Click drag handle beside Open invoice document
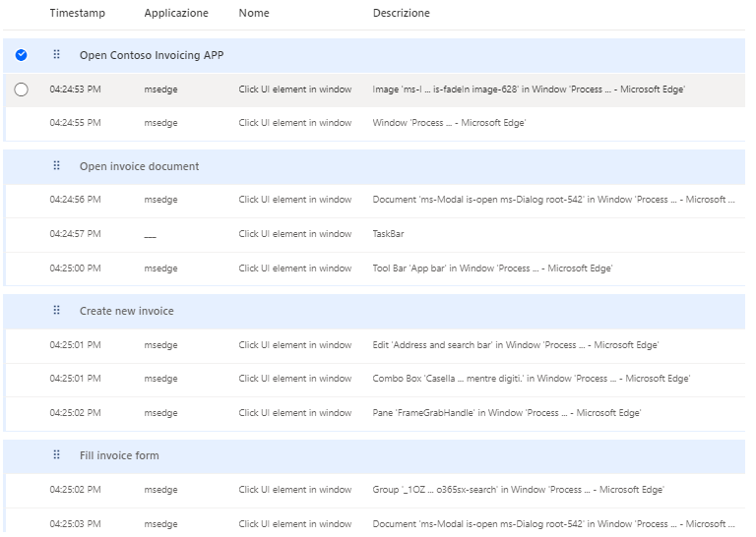Image resolution: width=756 pixels, height=537 pixels. [56, 166]
